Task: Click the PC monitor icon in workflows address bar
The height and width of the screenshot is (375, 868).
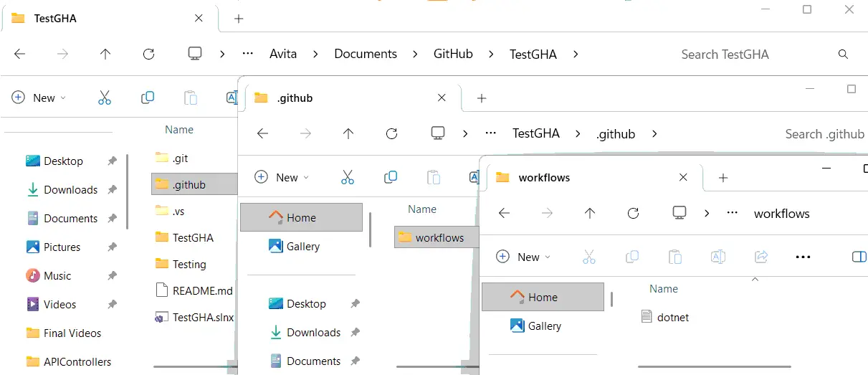Action: pos(679,213)
